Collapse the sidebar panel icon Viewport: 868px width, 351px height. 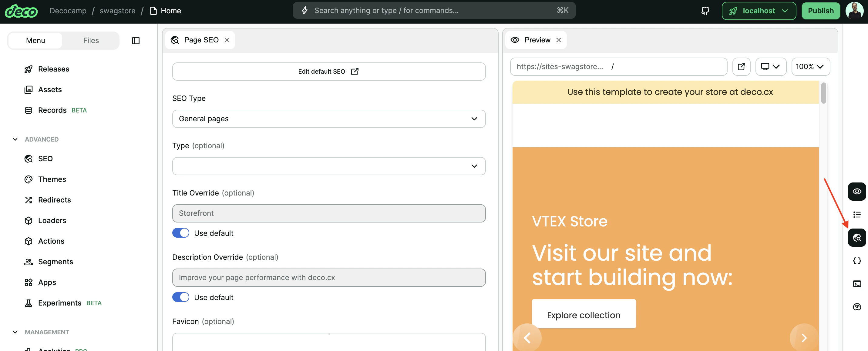coord(136,40)
